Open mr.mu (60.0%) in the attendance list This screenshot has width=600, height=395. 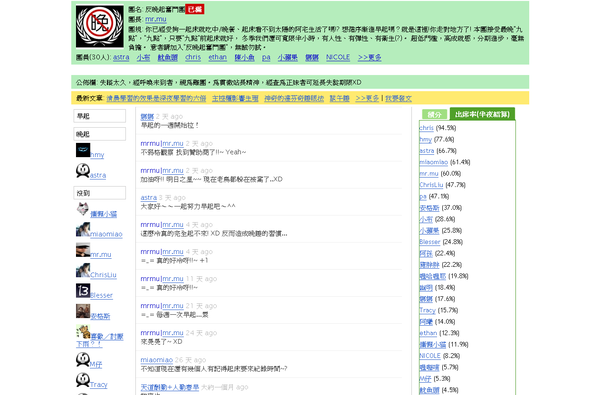[x=429, y=173]
